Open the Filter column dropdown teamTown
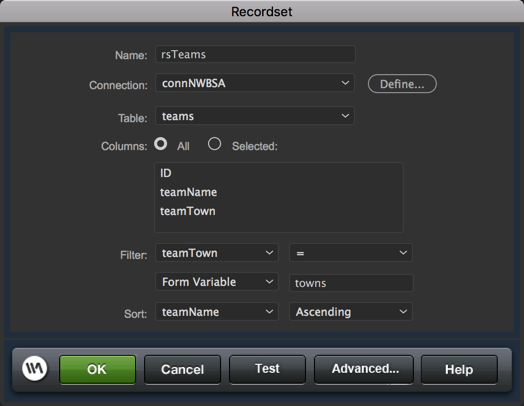 tap(217, 253)
